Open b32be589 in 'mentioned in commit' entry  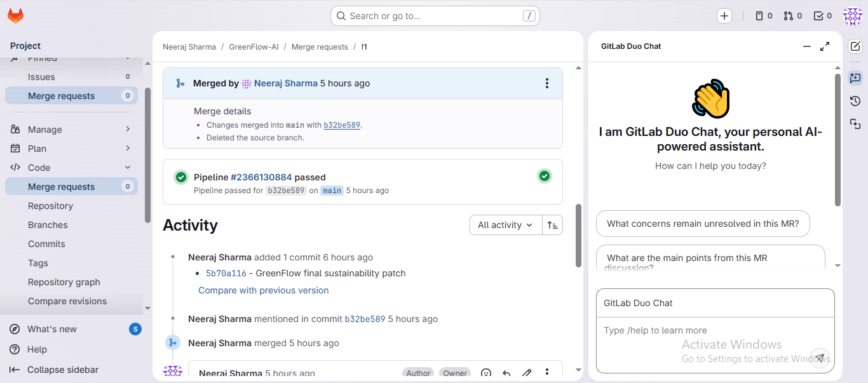pos(365,319)
